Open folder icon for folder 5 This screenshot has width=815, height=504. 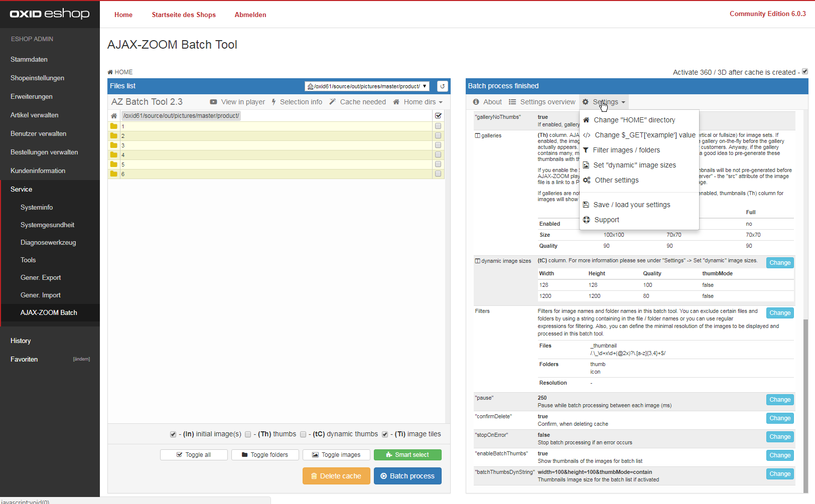click(x=114, y=164)
